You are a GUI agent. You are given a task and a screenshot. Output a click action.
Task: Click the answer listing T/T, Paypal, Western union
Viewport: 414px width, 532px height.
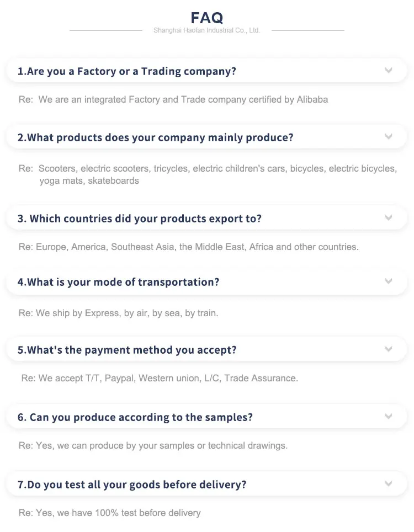160,379
